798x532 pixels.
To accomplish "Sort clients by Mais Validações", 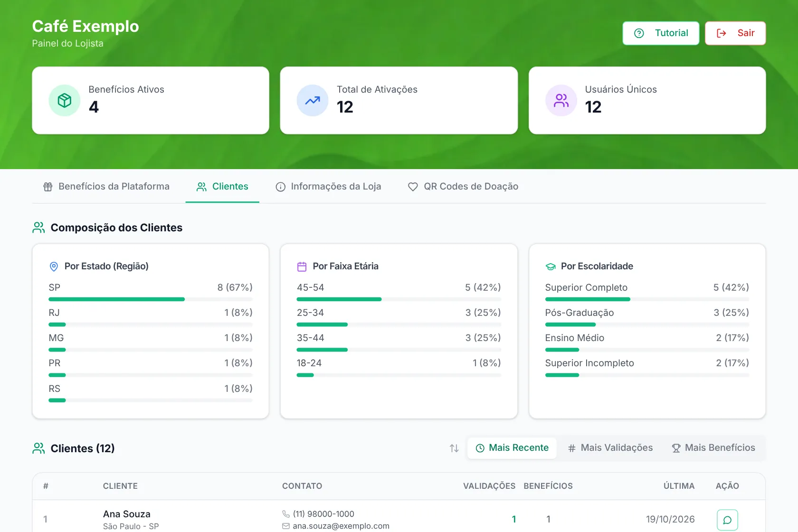I will point(610,448).
